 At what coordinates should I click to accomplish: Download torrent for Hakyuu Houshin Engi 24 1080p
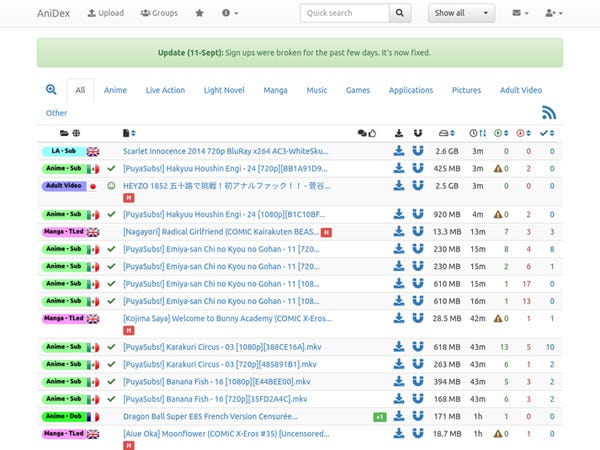[x=399, y=214]
